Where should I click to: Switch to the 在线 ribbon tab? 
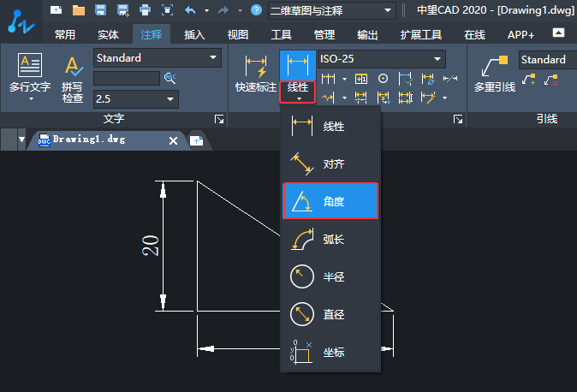click(x=475, y=34)
